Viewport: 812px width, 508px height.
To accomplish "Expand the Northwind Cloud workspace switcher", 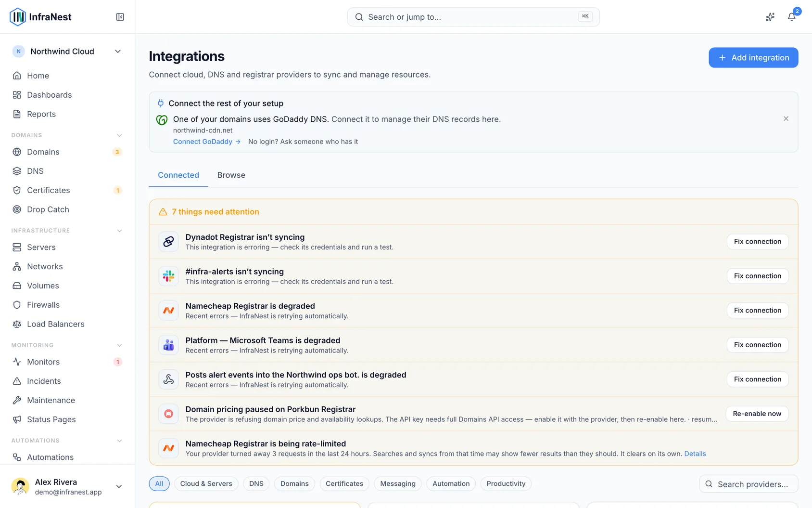I will pos(67,52).
